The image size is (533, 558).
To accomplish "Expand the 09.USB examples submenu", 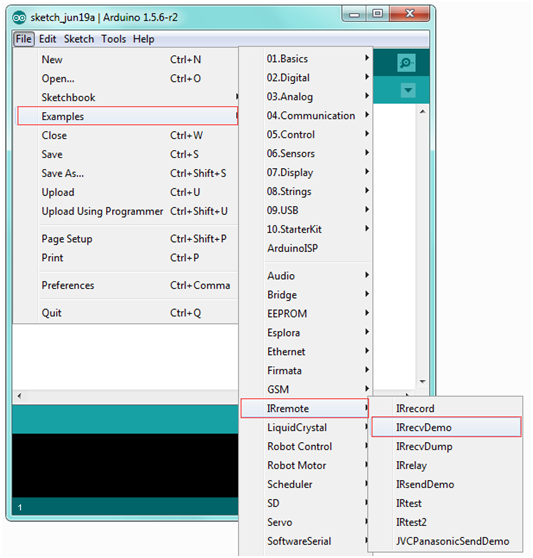I will 306,210.
